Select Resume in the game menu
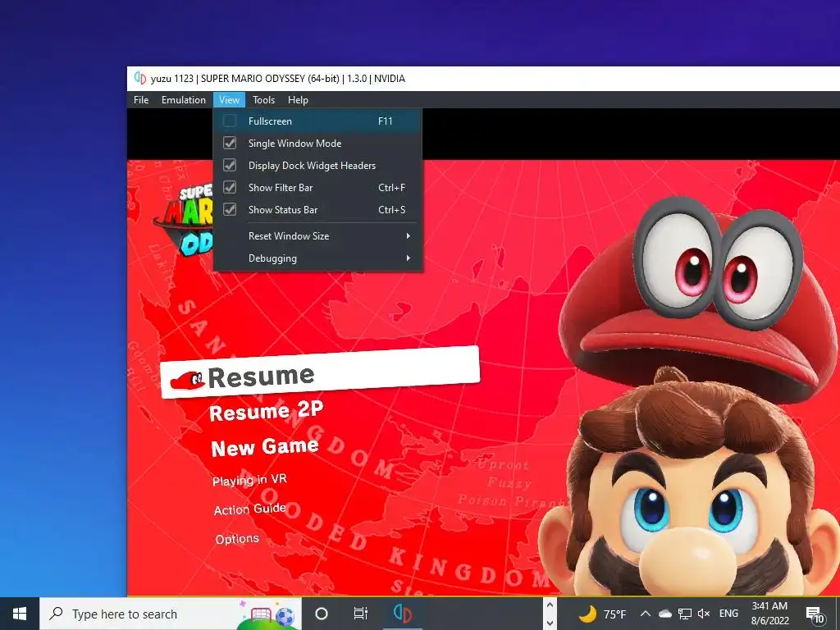Screen dimensions: 840x630 point(320,372)
